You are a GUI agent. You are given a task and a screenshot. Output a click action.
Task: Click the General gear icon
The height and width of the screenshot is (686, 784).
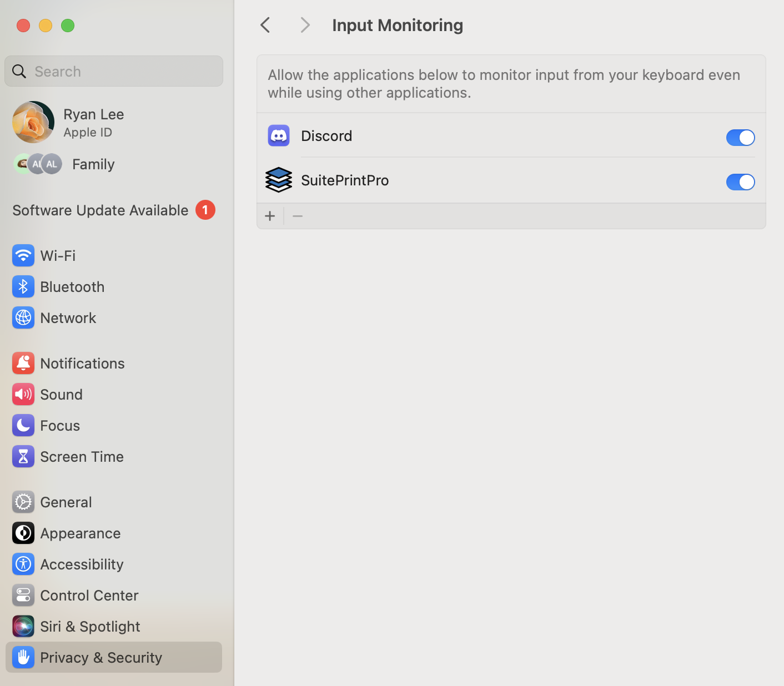(23, 502)
